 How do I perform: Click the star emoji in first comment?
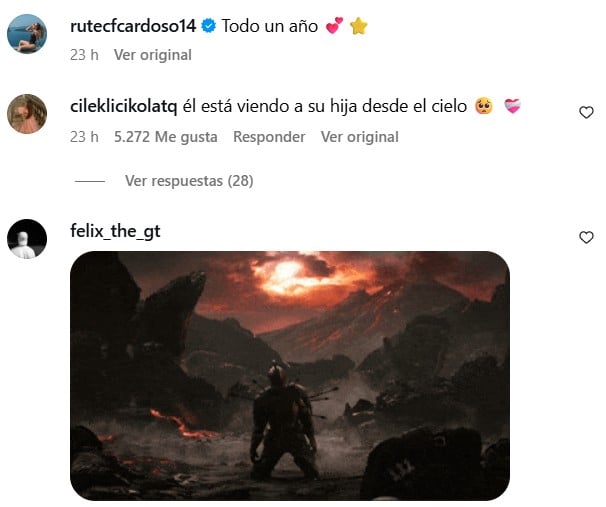[359, 26]
